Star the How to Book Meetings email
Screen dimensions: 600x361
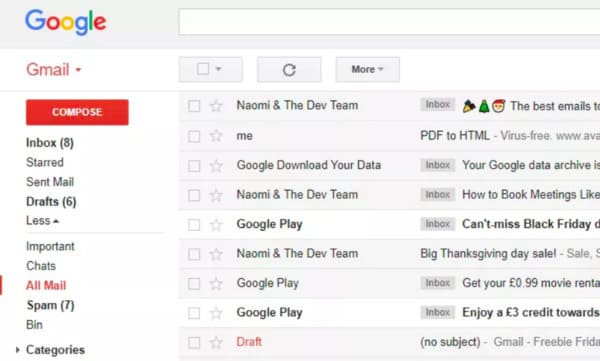tap(216, 195)
